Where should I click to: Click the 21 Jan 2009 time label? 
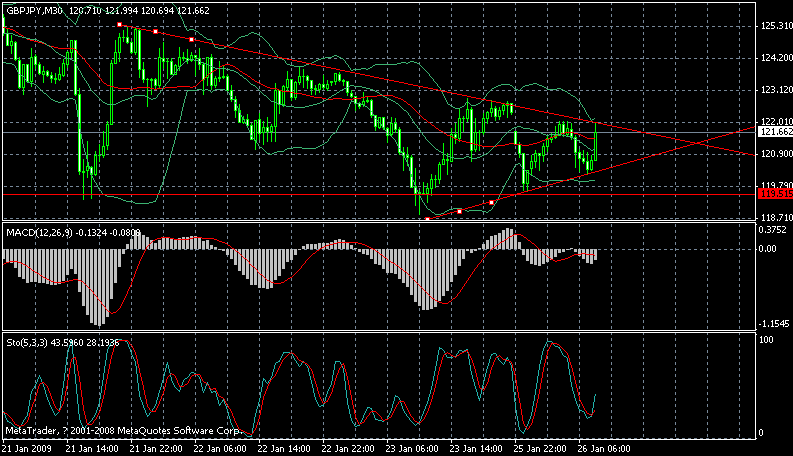[27, 449]
